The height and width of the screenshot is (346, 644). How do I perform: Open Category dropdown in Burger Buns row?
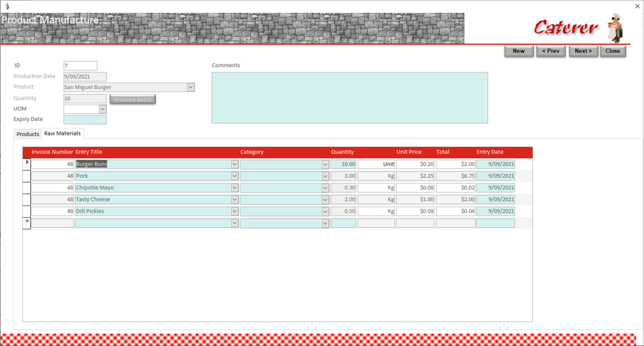point(326,164)
